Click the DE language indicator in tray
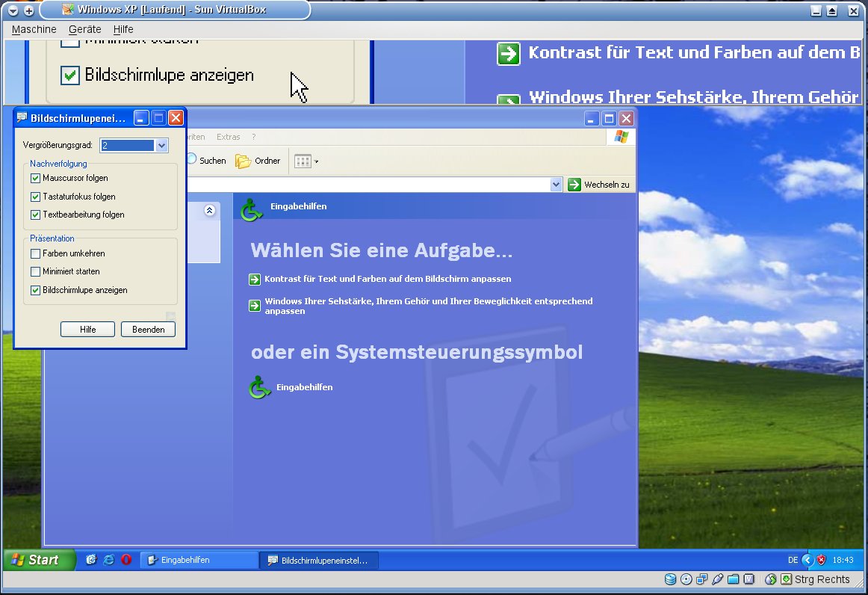Image resolution: width=868 pixels, height=595 pixels. 793,560
